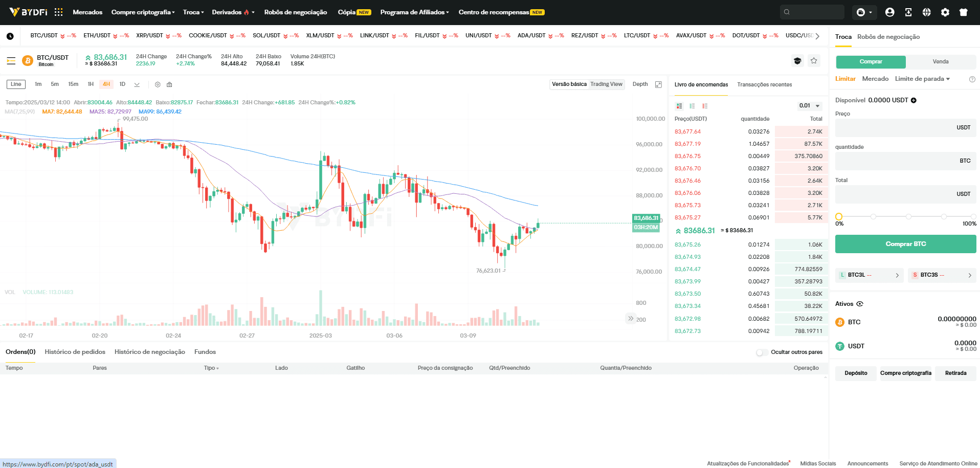The height and width of the screenshot is (468, 980).
Task: Open Limite de parada dropdown
Action: pyautogui.click(x=922, y=79)
